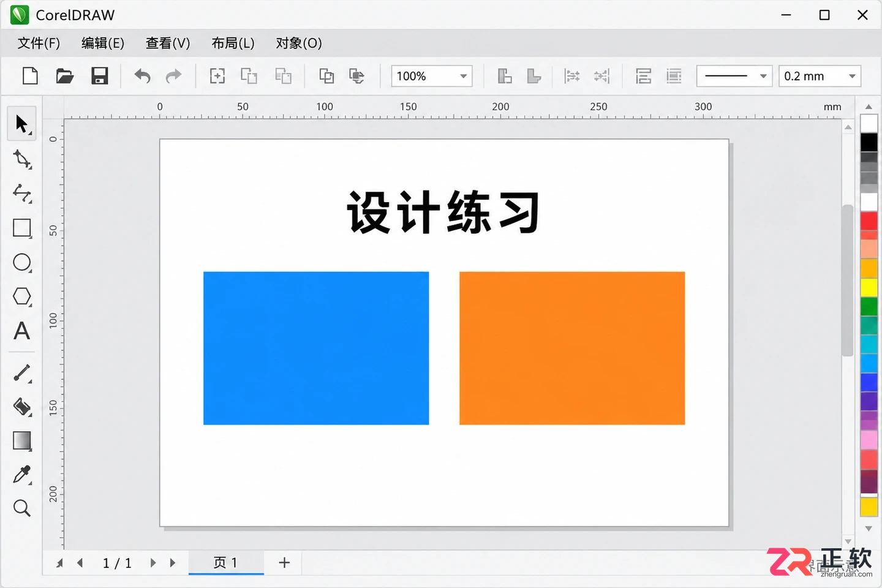The width and height of the screenshot is (882, 588).
Task: Select the Gradient fill tool
Action: coord(22,441)
